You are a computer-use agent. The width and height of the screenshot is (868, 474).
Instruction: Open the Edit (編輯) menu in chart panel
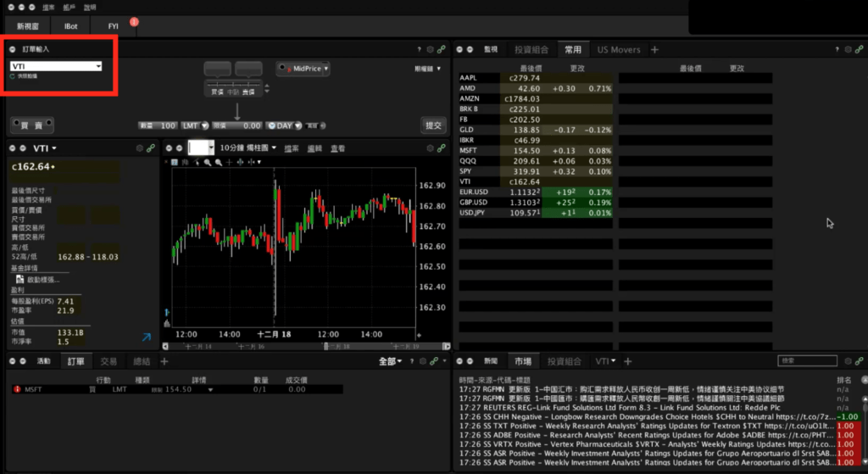pyautogui.click(x=314, y=148)
